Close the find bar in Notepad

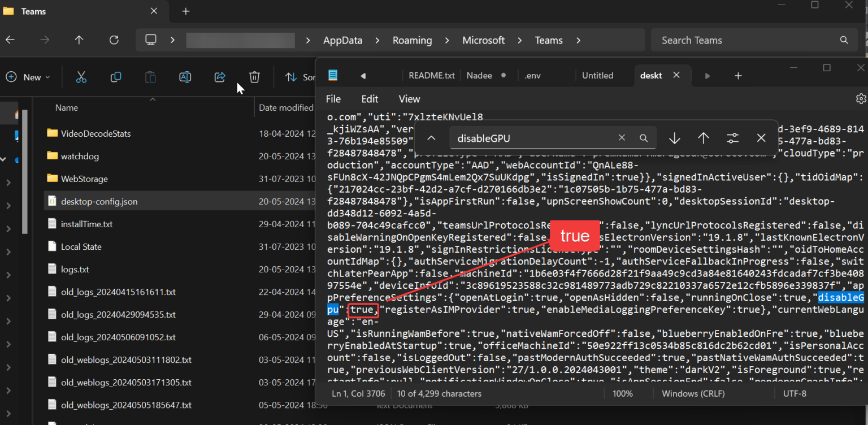coord(761,137)
